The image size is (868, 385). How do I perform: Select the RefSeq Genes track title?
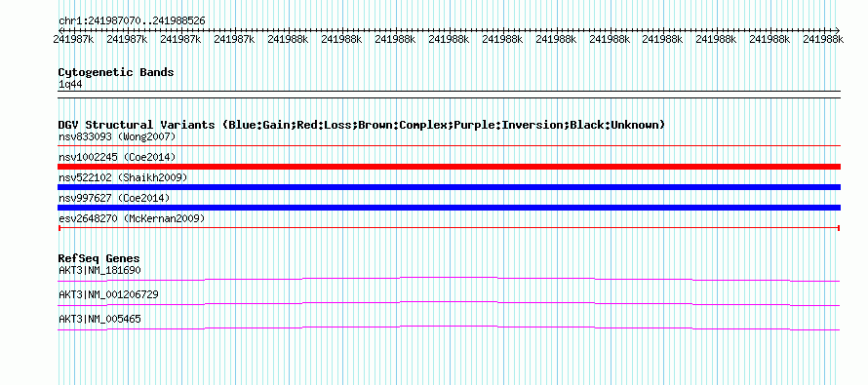pyautogui.click(x=99, y=258)
